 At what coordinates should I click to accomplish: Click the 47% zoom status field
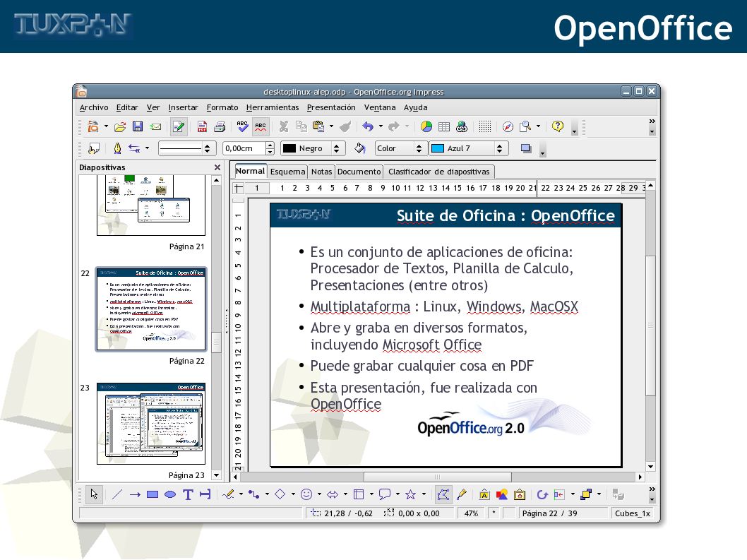471,513
